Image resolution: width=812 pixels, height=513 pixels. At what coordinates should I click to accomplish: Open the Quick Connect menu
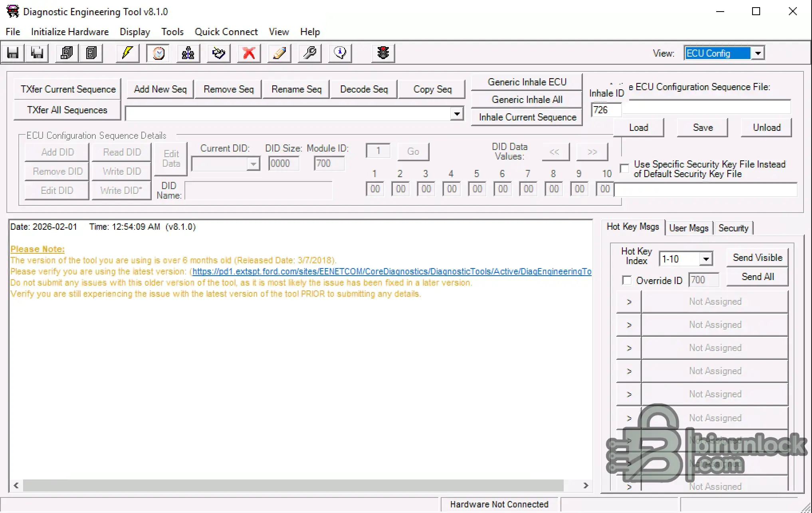point(226,32)
